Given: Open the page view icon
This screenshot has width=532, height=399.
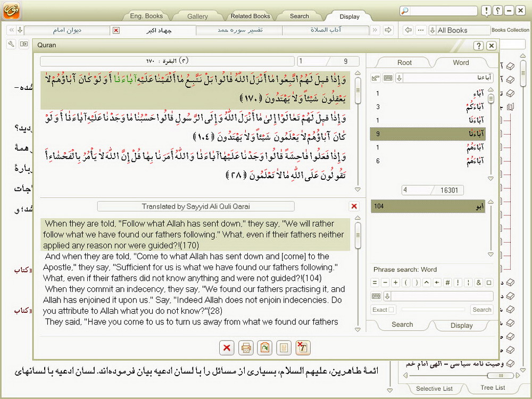Looking at the screenshot, I should [x=284, y=348].
